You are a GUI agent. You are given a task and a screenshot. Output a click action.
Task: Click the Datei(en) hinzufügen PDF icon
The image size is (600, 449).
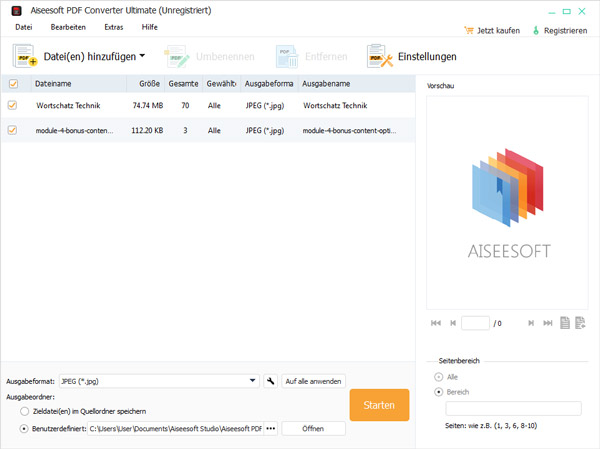point(24,57)
